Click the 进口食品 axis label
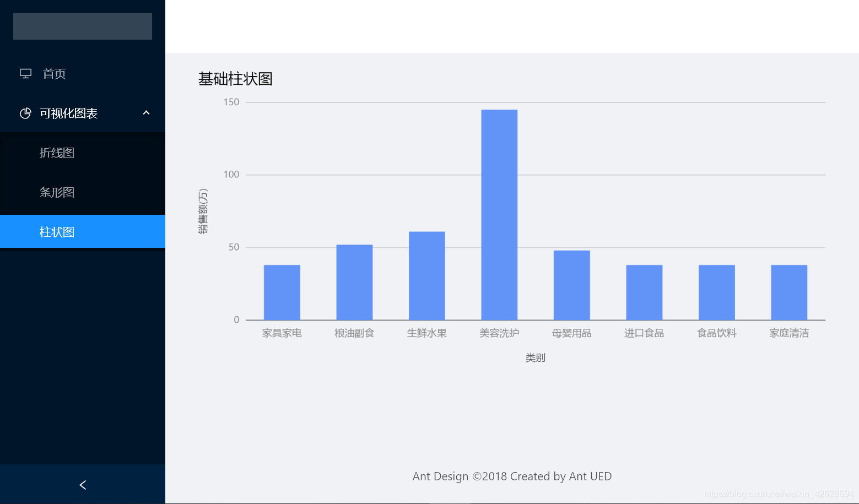 (x=644, y=333)
